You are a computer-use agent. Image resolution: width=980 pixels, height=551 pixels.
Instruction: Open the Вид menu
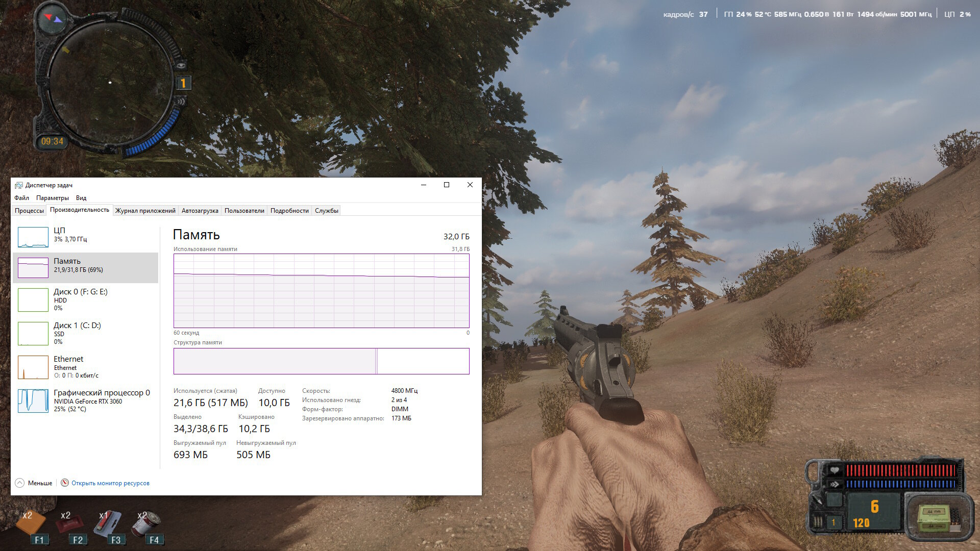[x=81, y=198]
